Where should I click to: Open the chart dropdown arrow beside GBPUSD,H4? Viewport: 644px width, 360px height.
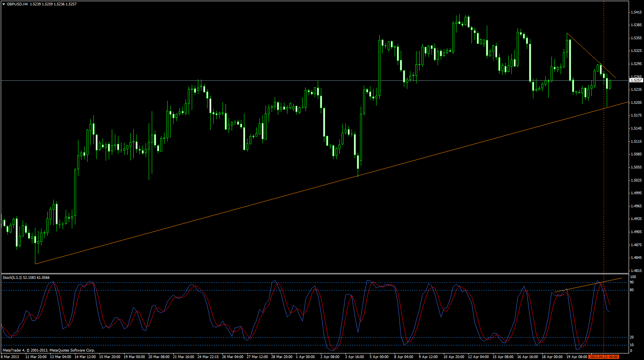(x=3, y=4)
